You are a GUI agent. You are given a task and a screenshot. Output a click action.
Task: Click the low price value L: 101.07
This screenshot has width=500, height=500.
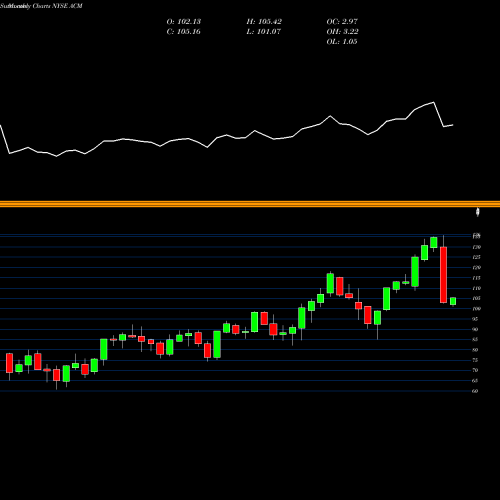264,32
